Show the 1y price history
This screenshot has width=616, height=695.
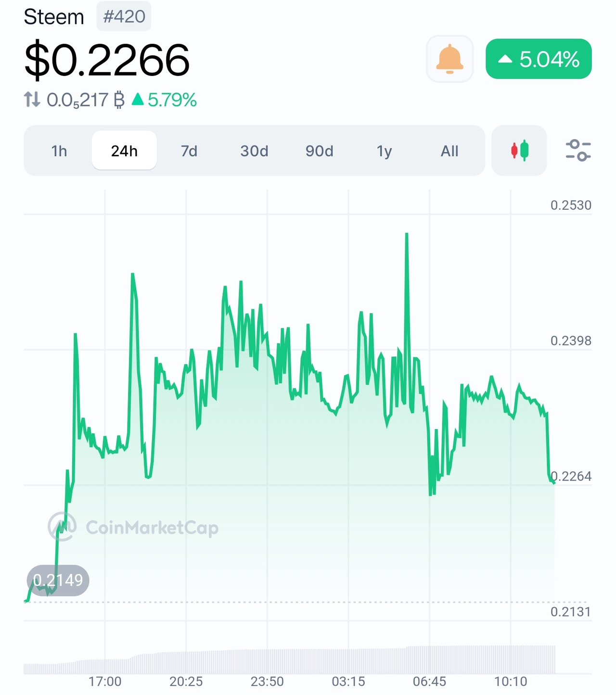384,151
